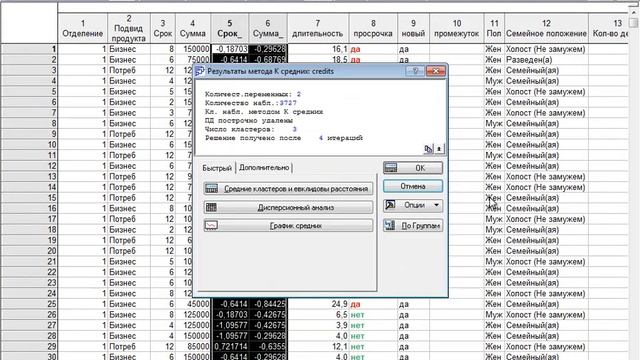The image size is (640, 360).
Task: Run Дисперсионный анализ
Action: pyautogui.click(x=288, y=207)
